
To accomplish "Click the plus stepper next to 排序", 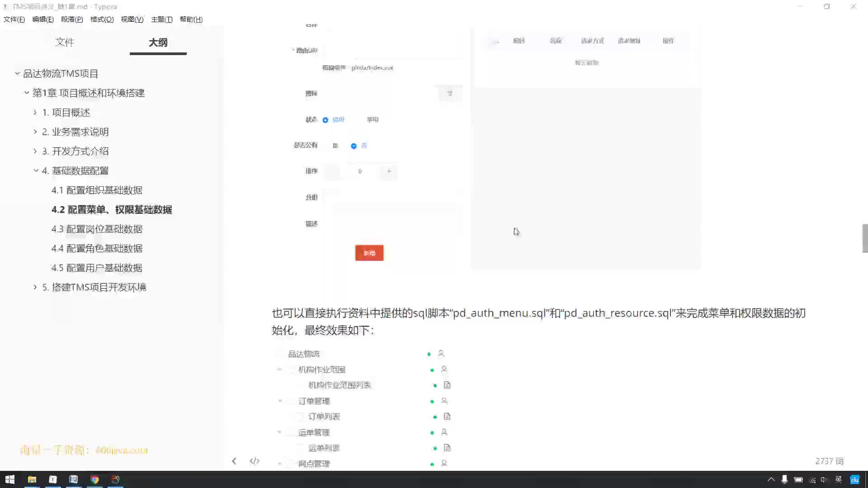I will (389, 171).
